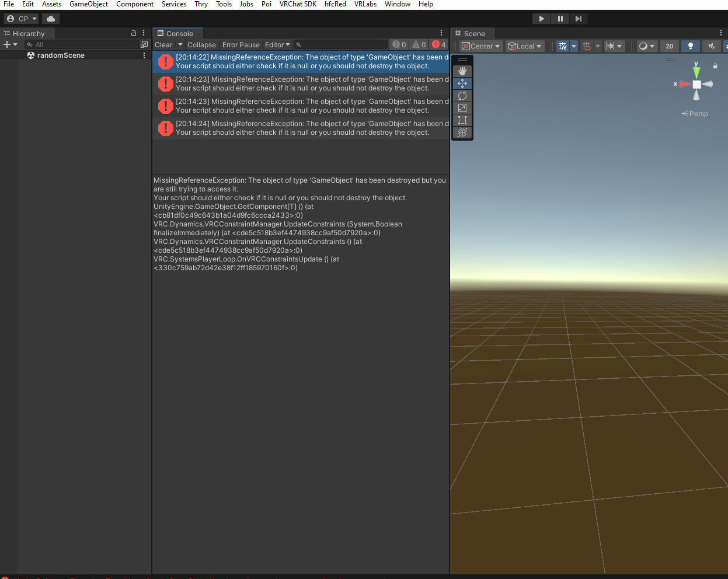Step one frame forward

tap(579, 19)
